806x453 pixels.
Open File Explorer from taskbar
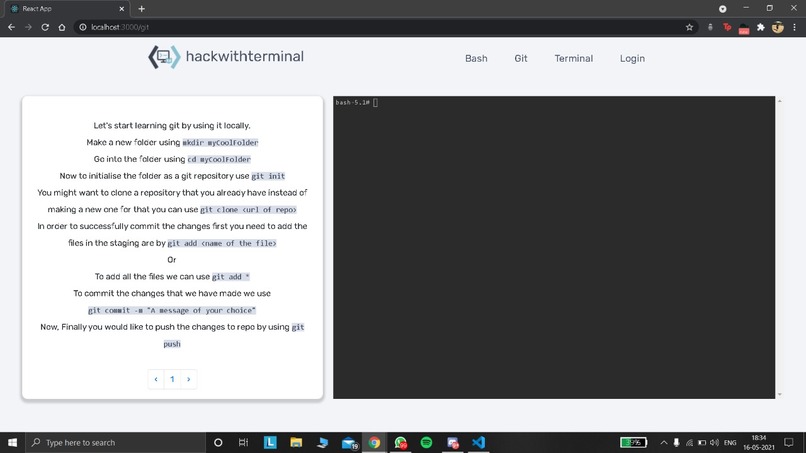[296, 442]
